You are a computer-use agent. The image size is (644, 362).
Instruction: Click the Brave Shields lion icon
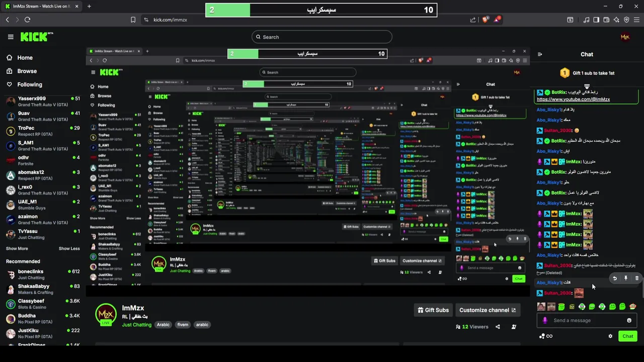pos(485,20)
